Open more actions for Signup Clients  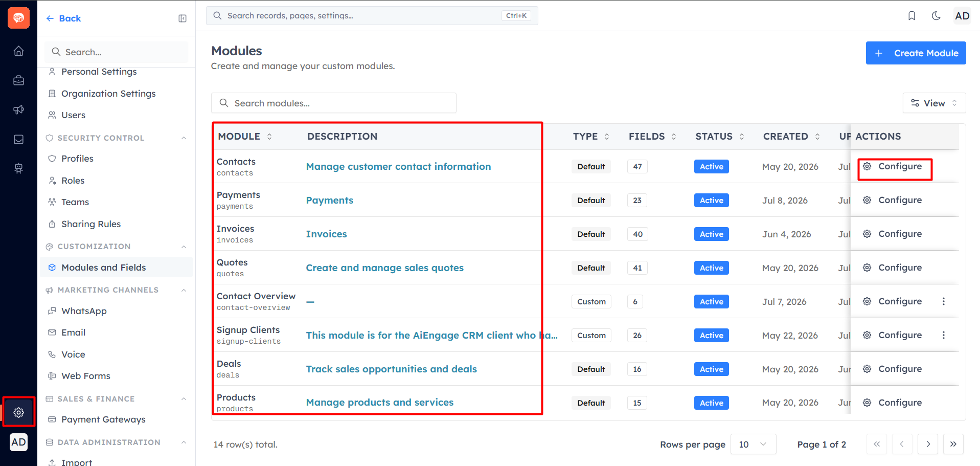[944, 336]
